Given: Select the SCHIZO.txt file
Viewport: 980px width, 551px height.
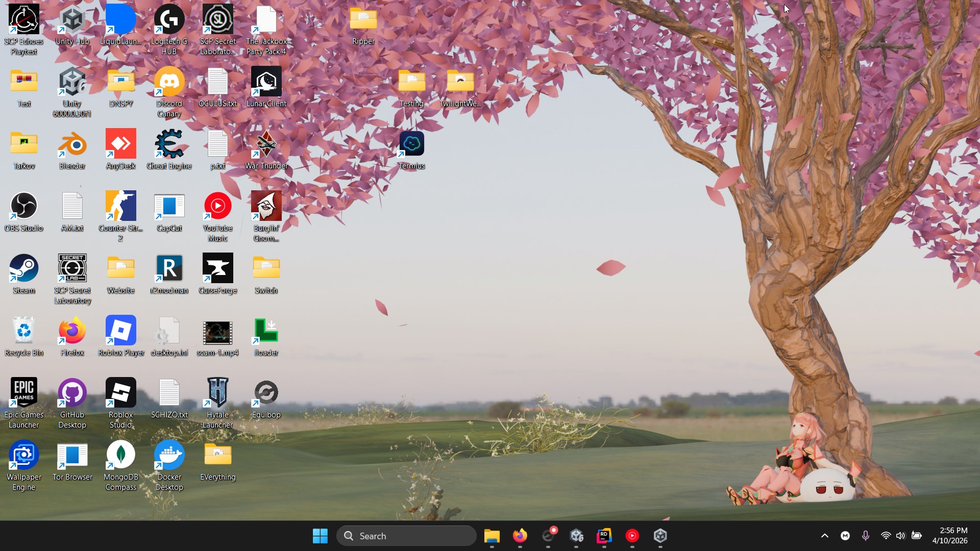Looking at the screenshot, I should coord(169,399).
